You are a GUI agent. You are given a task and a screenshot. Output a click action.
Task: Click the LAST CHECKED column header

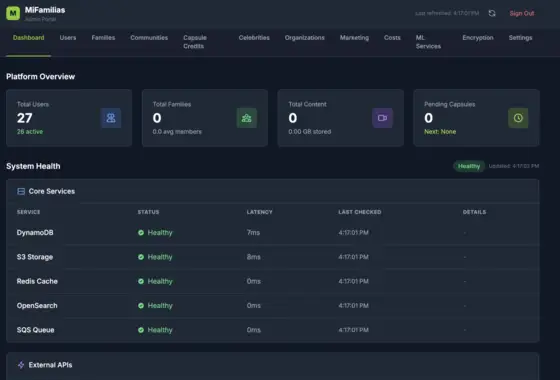(x=360, y=212)
